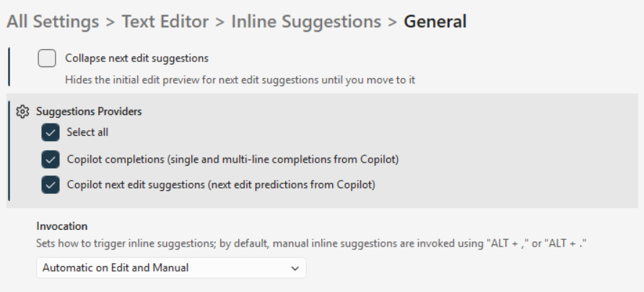
Task: Click the Copilot next edit suggestions label text
Action: point(221,185)
